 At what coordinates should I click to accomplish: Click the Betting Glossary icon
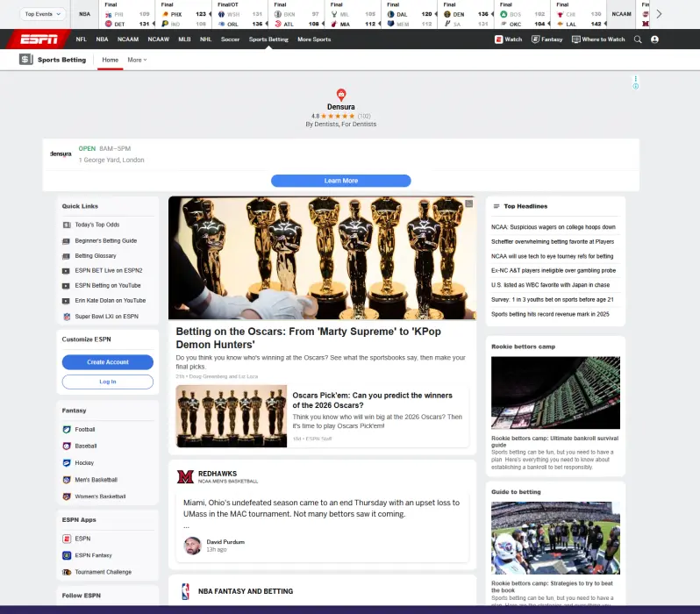(66, 256)
